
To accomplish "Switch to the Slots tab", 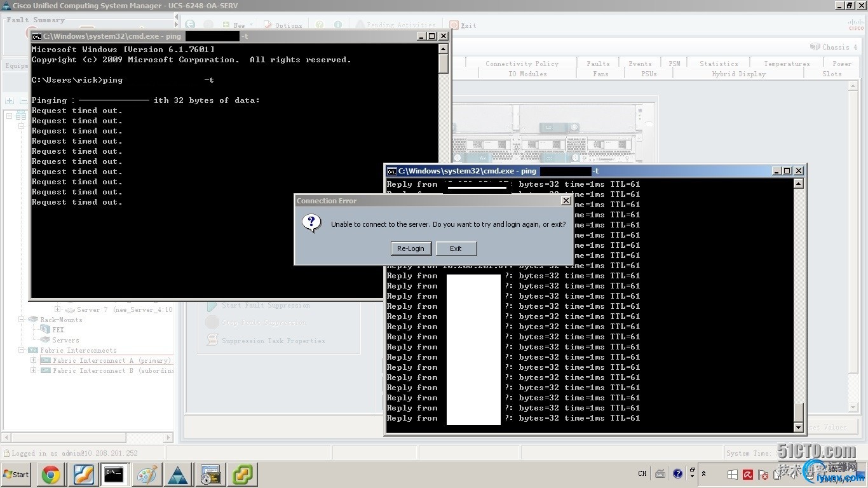I will 832,74.
